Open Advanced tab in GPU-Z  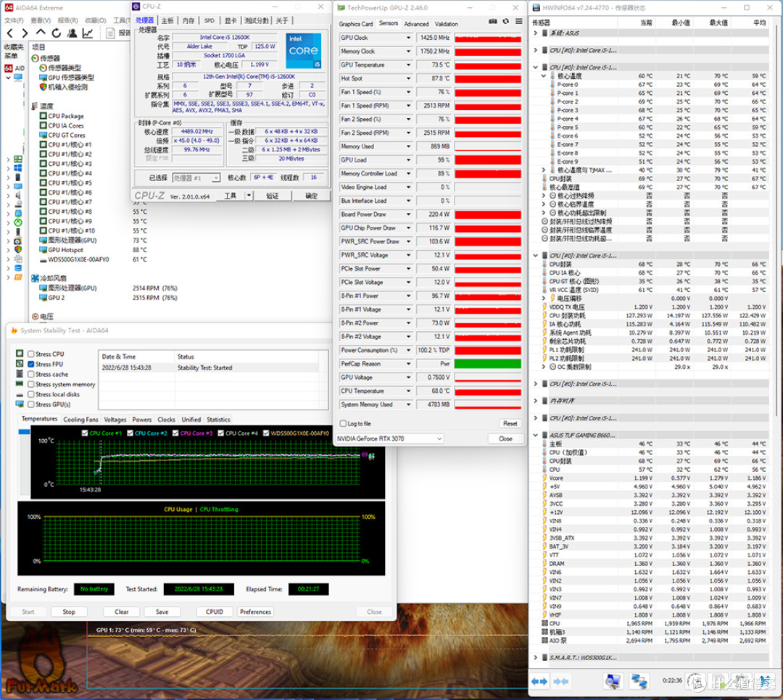[416, 23]
